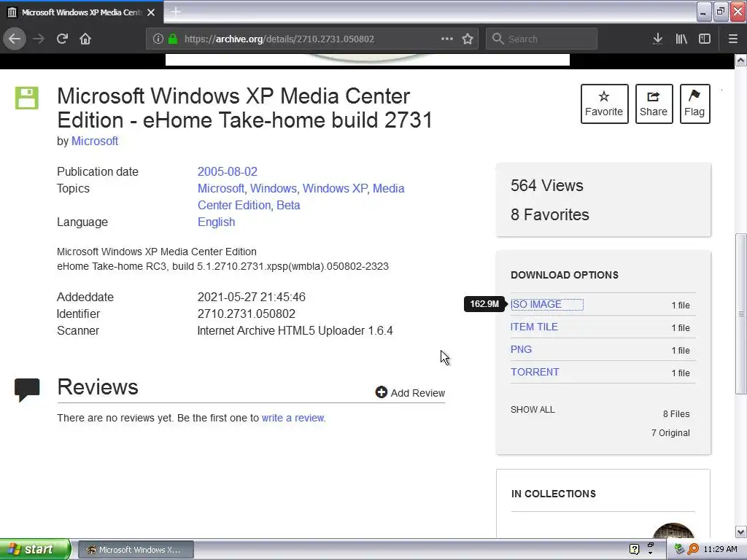The image size is (747, 560).
Task: Show site information icon in address bar
Action: point(158,39)
